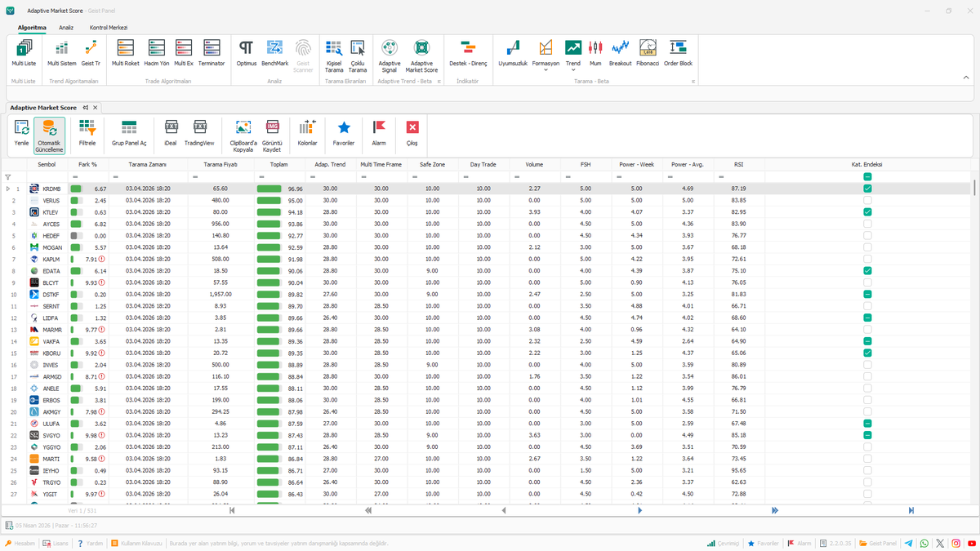Toggle the Kat. Endeksi box for KBORU
Screen dimensions: 980x551
867,353
